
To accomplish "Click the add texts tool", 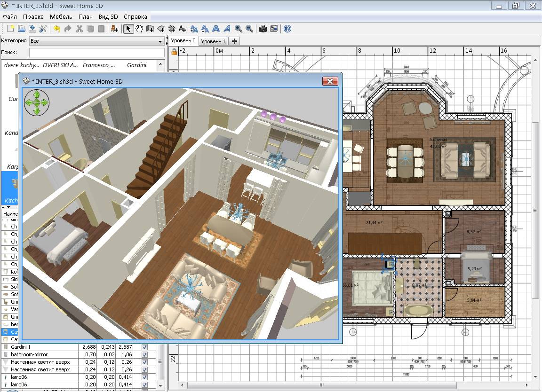I will pos(183,29).
